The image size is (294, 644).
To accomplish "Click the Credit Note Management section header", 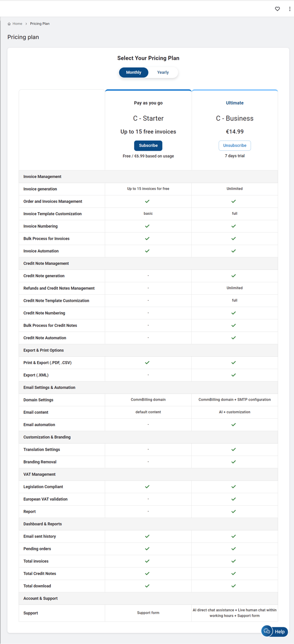I will pyautogui.click(x=46, y=264).
